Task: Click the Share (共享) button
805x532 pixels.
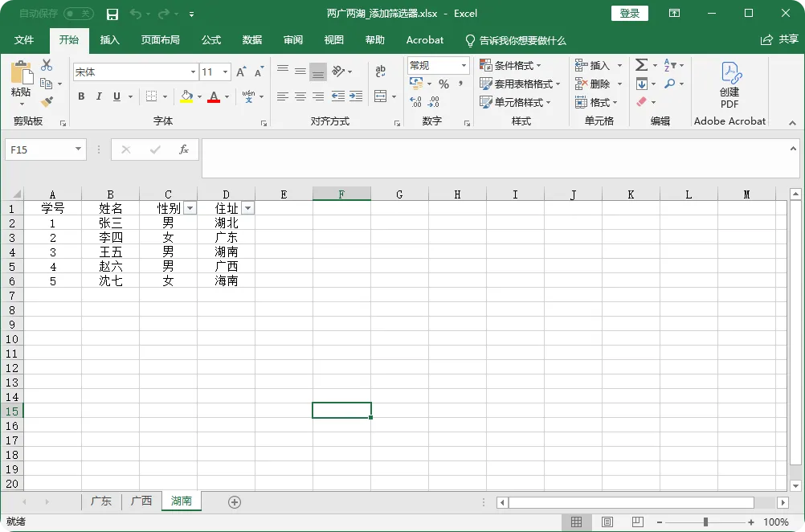Action: pyautogui.click(x=779, y=39)
